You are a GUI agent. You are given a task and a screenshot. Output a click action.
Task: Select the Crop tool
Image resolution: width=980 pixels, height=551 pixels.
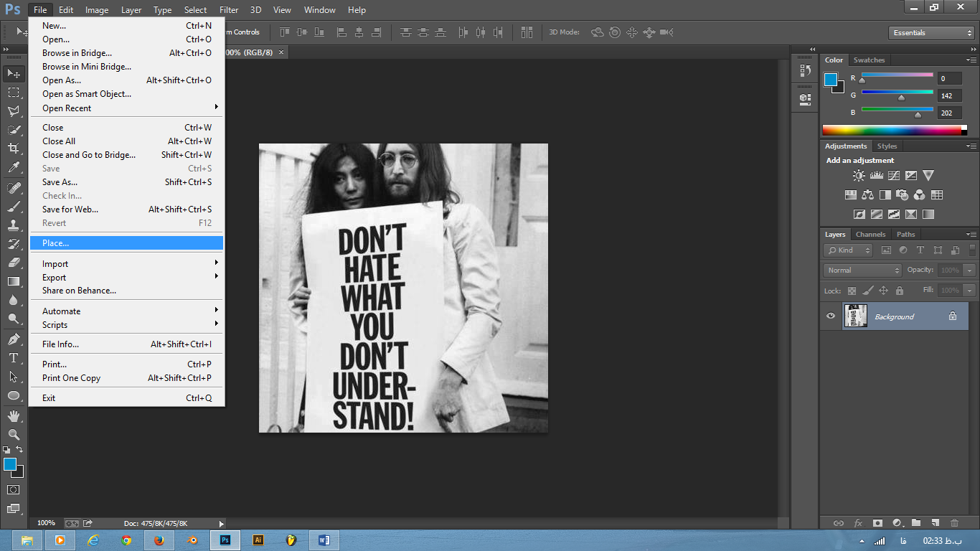click(14, 149)
